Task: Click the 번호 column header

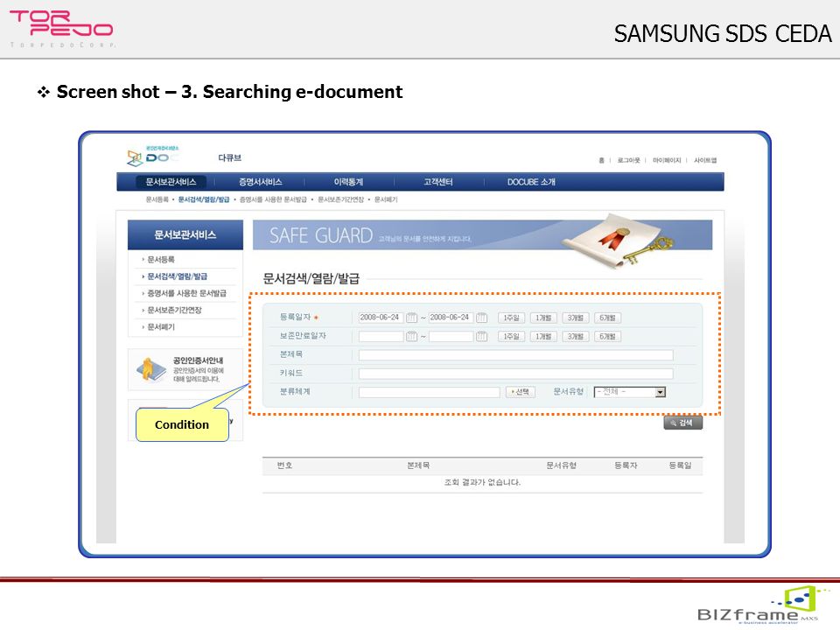Action: (284, 465)
